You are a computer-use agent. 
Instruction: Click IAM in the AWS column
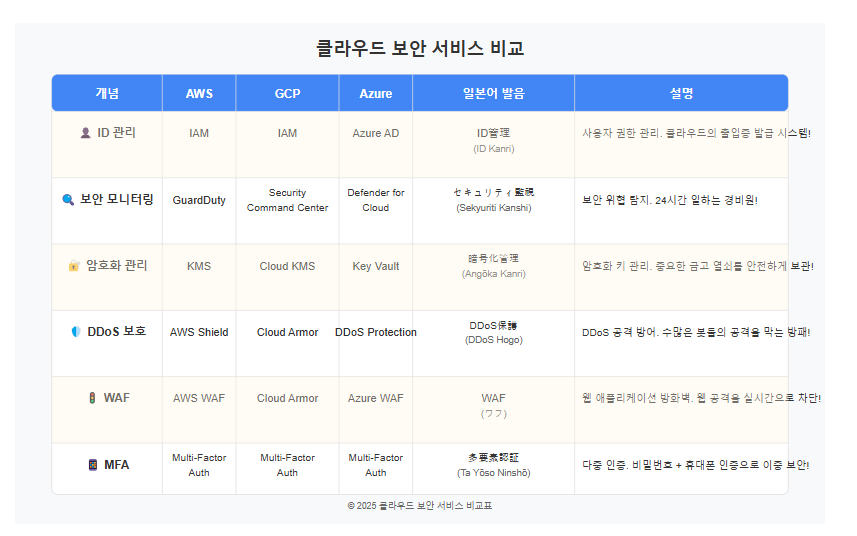[x=199, y=133]
